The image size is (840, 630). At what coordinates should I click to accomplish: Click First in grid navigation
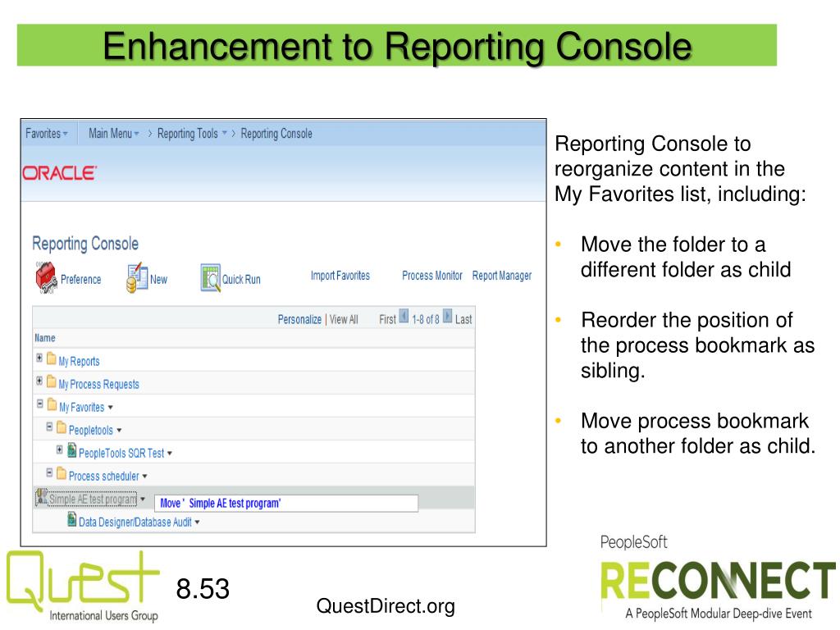tap(387, 319)
